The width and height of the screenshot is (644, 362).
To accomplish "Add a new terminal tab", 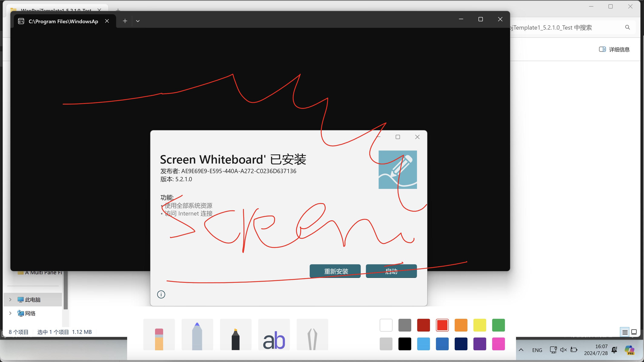I will [125, 21].
